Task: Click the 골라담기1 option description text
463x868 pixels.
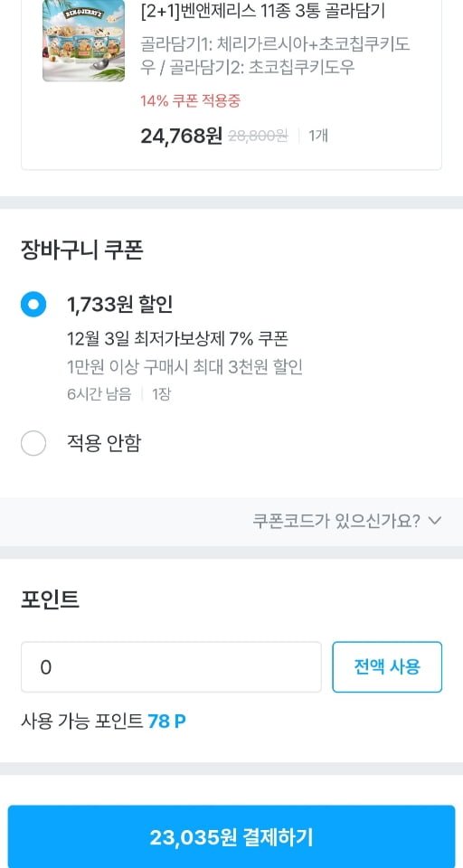Action: pos(275,55)
